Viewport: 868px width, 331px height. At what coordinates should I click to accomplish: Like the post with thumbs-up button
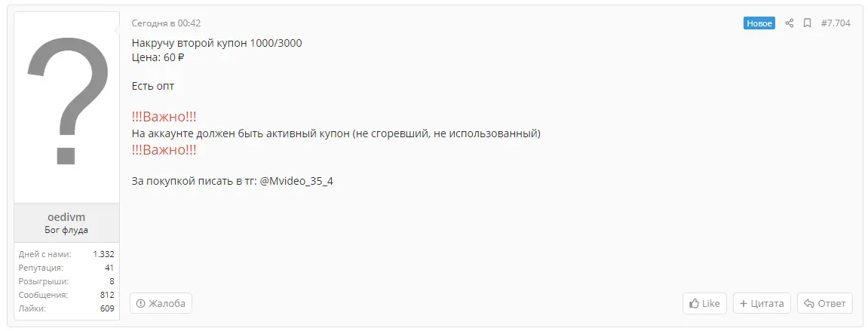click(704, 303)
